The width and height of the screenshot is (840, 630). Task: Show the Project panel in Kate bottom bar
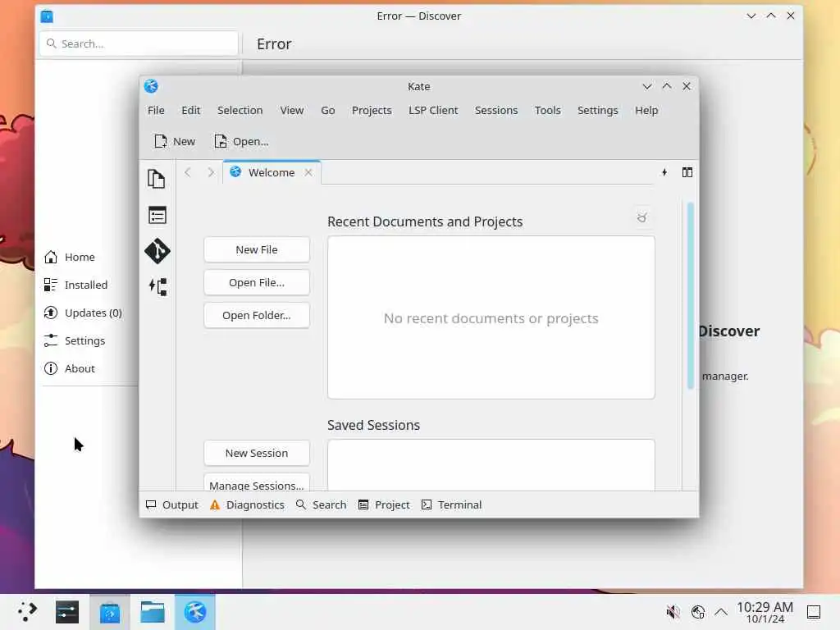tap(384, 504)
